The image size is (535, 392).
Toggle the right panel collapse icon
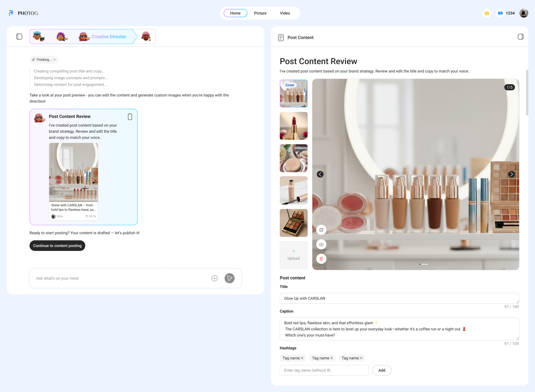(521, 37)
